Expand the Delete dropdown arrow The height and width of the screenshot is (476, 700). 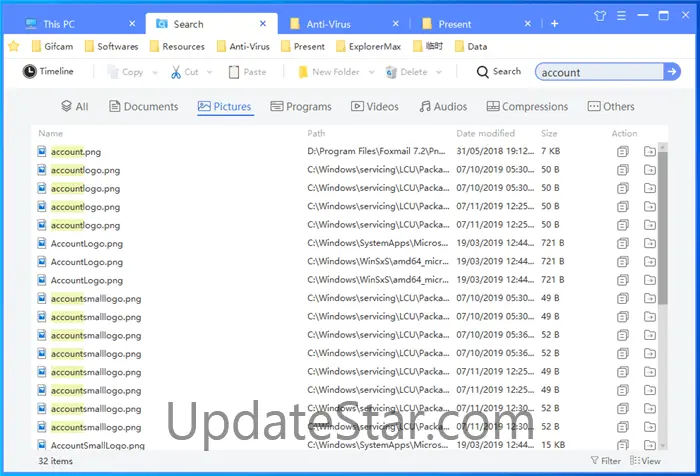point(439,72)
